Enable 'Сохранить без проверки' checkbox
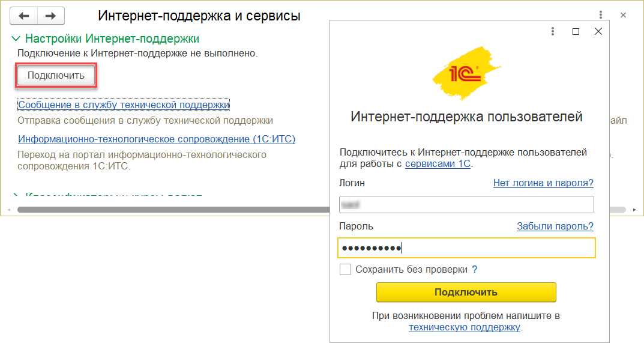The width and height of the screenshot is (644, 343). coord(345,270)
